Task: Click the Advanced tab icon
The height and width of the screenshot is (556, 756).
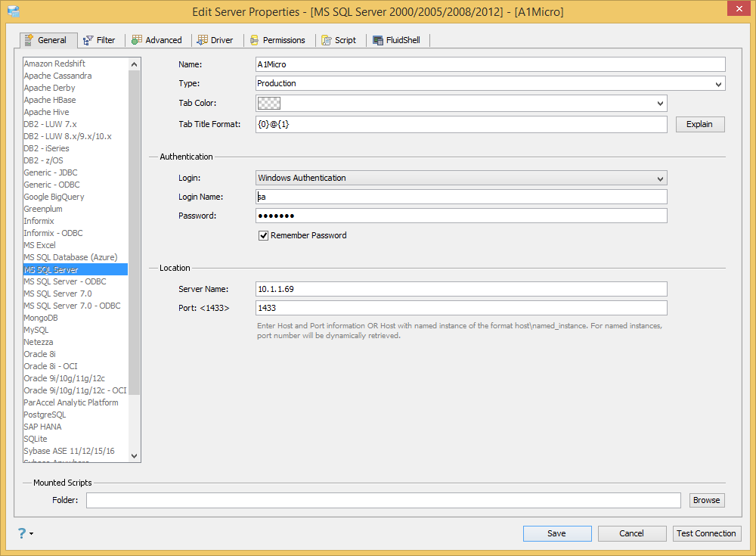Action: pos(137,40)
